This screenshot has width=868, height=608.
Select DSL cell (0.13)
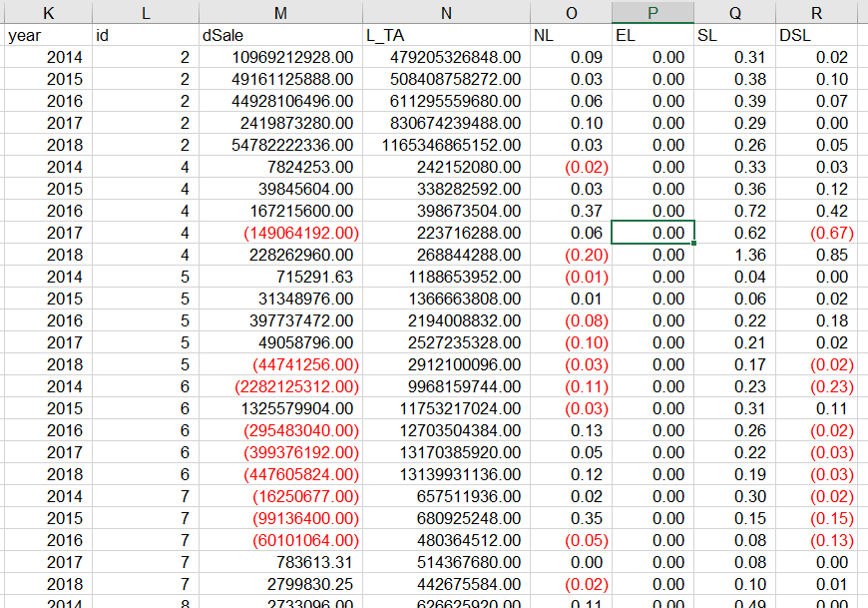point(816,540)
